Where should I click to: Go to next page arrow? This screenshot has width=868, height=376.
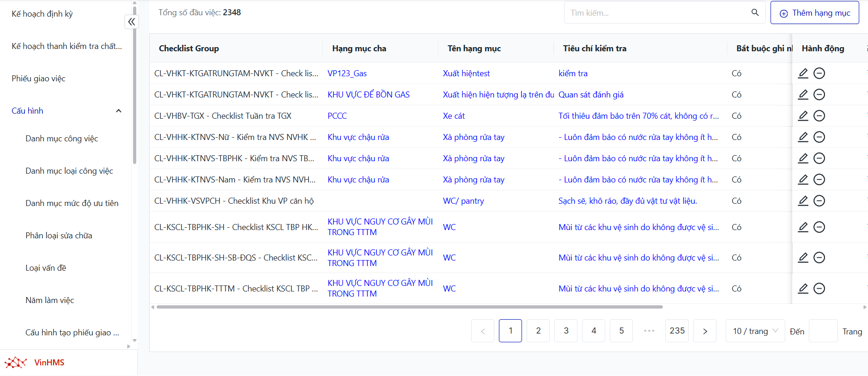coord(704,331)
